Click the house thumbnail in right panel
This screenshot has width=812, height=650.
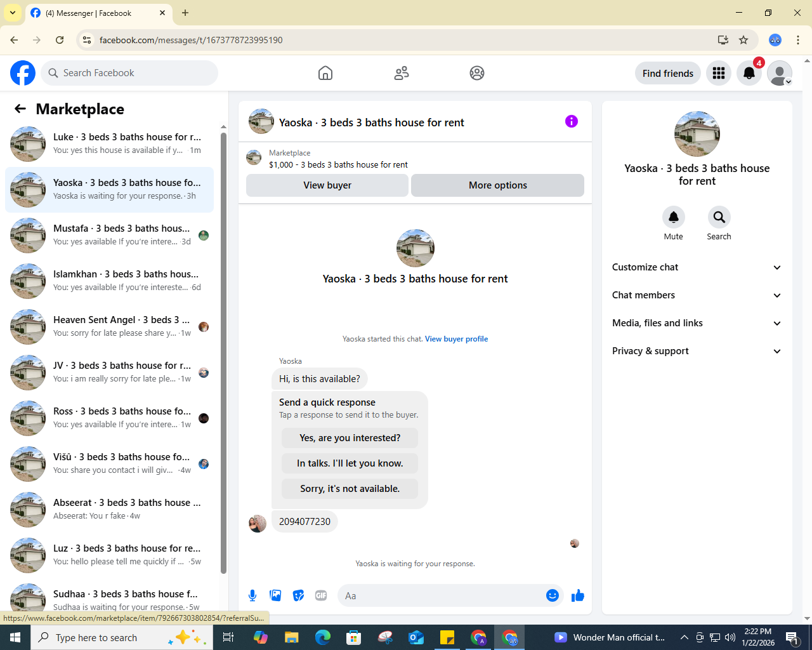[x=697, y=134]
